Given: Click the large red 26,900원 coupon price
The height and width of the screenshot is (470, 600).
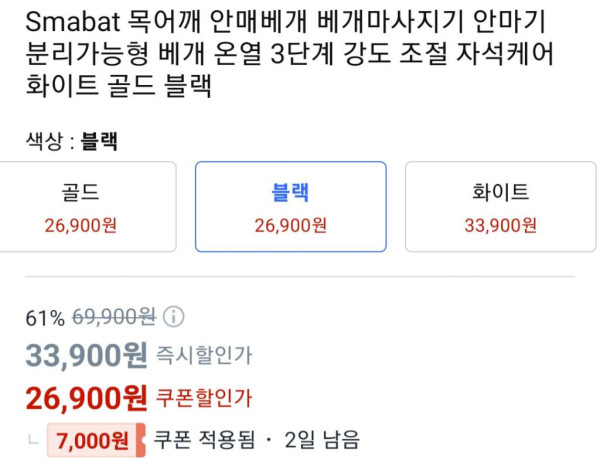Looking at the screenshot, I should click(x=86, y=398).
